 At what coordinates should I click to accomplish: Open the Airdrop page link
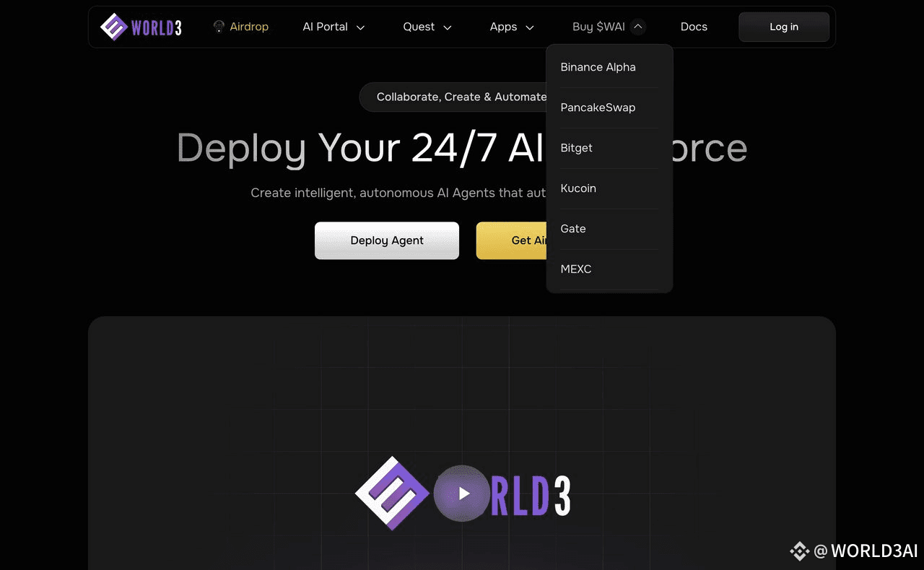tap(249, 27)
